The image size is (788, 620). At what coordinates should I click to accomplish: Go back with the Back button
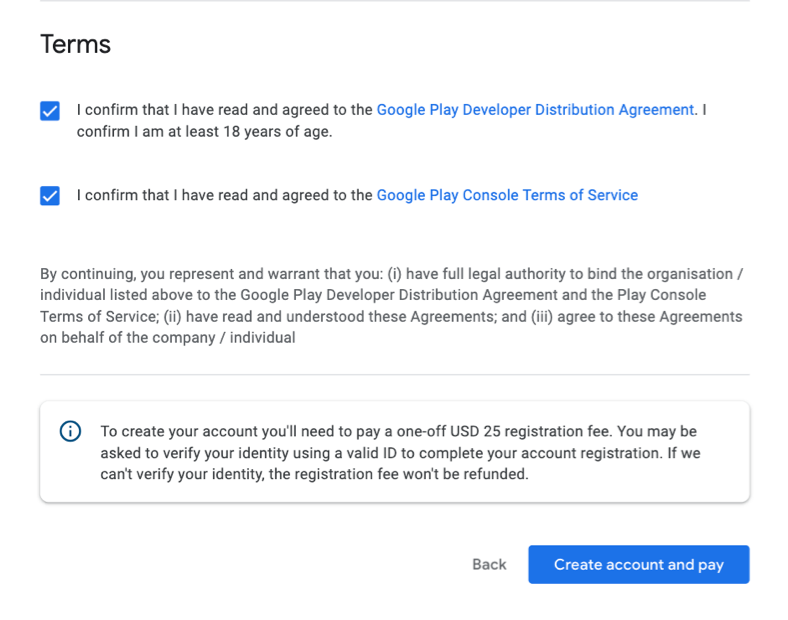(489, 564)
